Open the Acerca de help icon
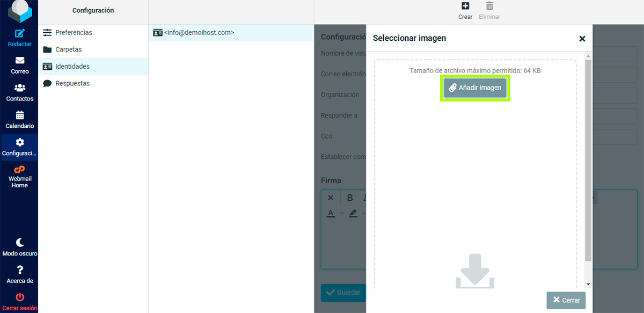 (19, 271)
